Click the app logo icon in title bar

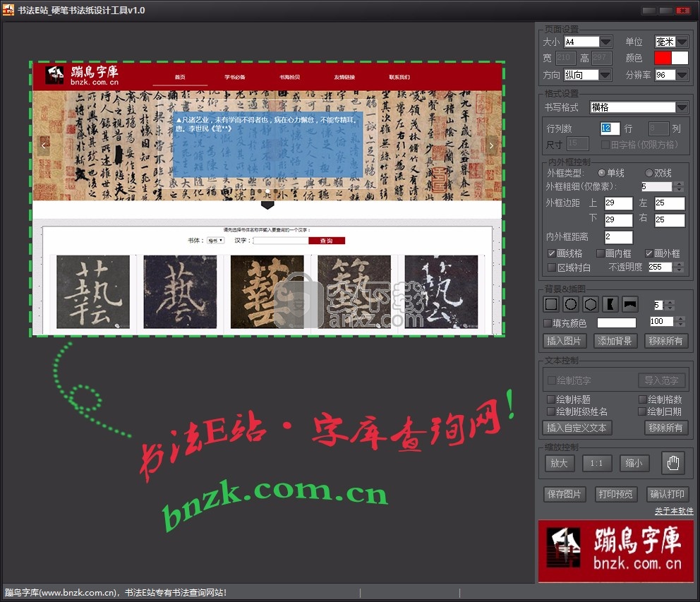click(x=8, y=10)
